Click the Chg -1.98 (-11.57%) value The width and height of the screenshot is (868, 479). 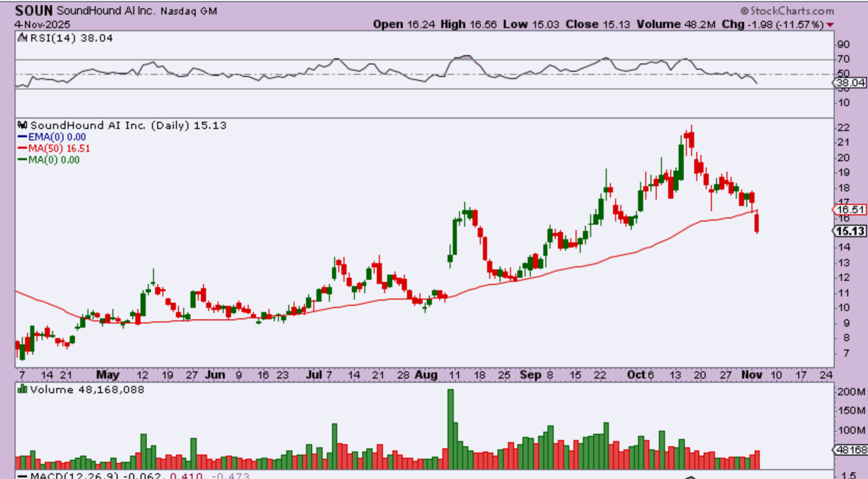(773, 24)
